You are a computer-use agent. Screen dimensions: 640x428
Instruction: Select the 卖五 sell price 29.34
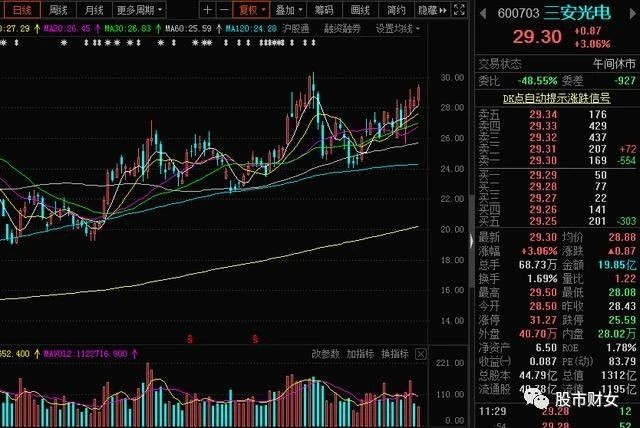coord(543,114)
